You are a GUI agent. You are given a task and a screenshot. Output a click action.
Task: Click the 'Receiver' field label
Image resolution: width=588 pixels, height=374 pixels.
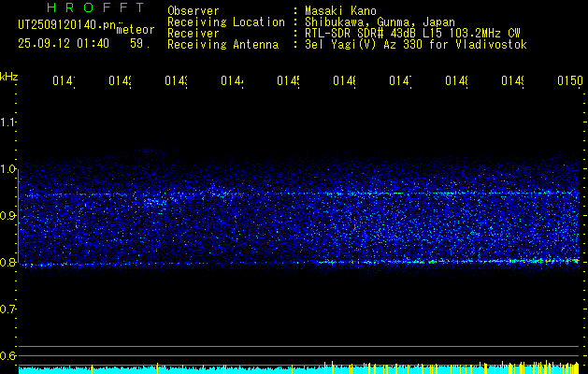194,34
